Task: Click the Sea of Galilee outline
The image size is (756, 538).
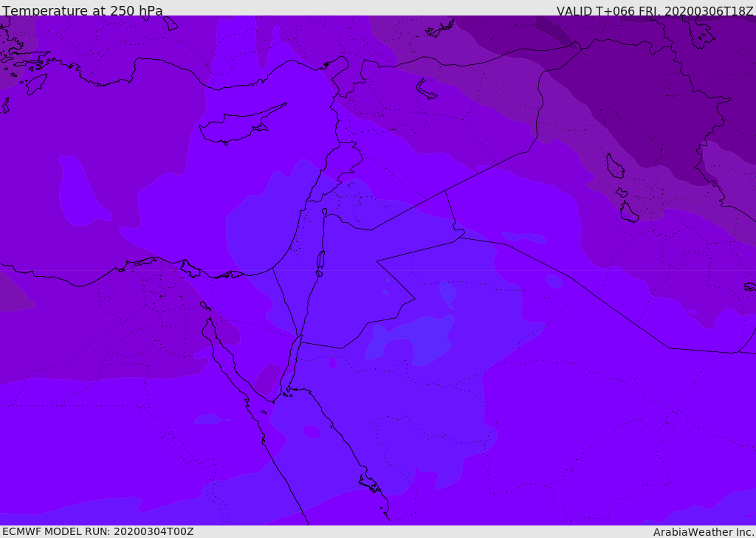Action: click(x=325, y=212)
